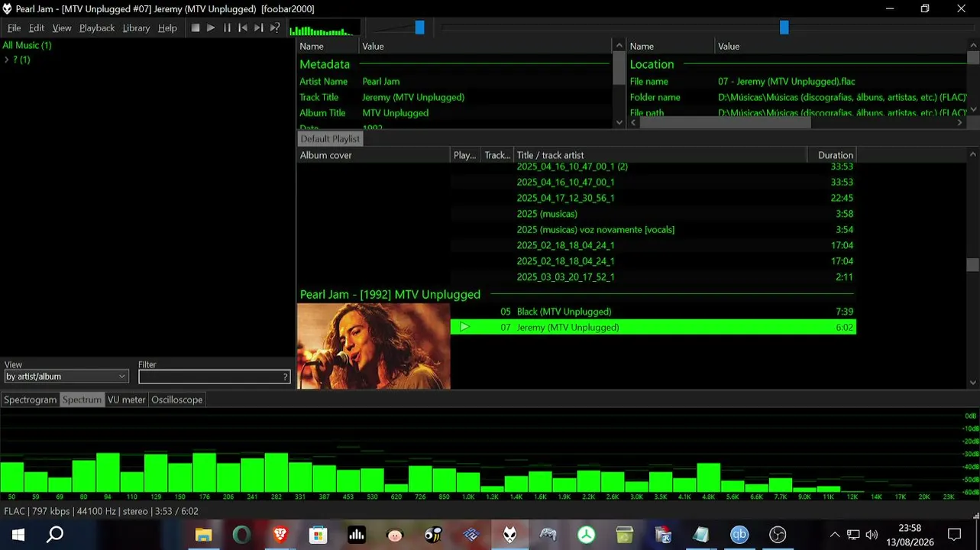Select All Music (1) in the library tree
The width and height of the screenshot is (980, 550).
pyautogui.click(x=27, y=45)
